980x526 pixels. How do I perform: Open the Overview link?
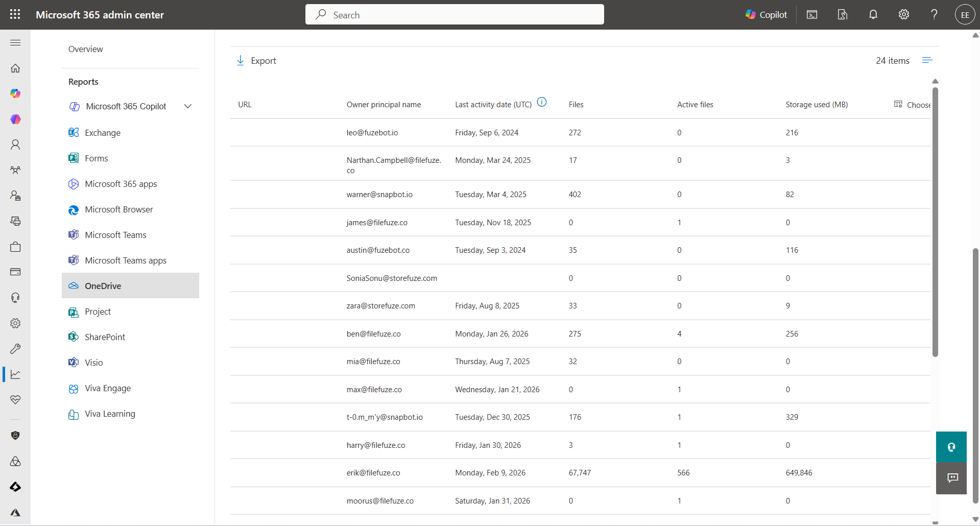85,49
